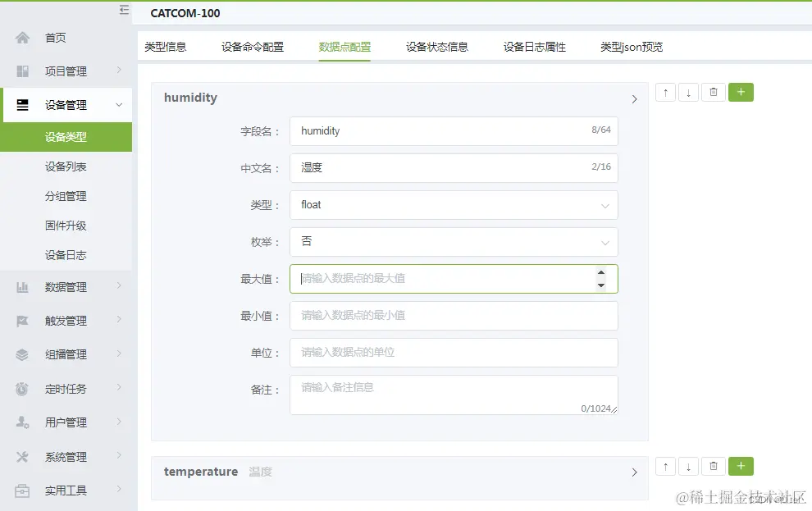
Task: Click the home icon beside 首页
Action: point(22,38)
